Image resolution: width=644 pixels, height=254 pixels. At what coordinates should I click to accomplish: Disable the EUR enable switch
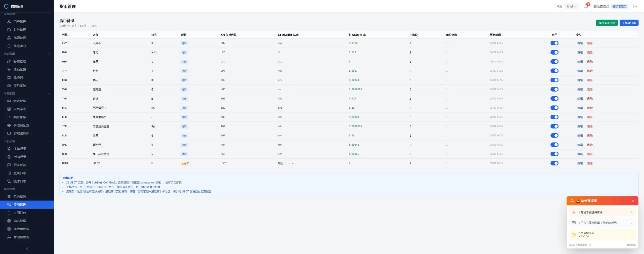coord(554,136)
